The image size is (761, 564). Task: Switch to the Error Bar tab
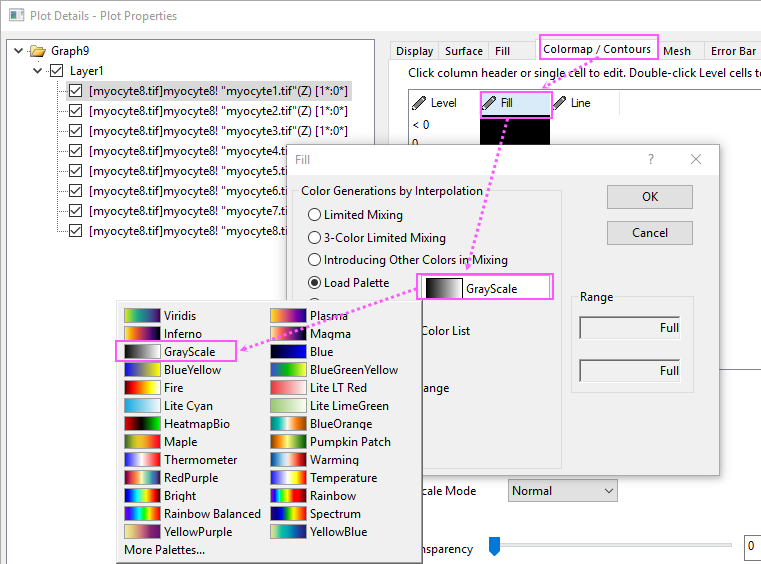click(733, 51)
